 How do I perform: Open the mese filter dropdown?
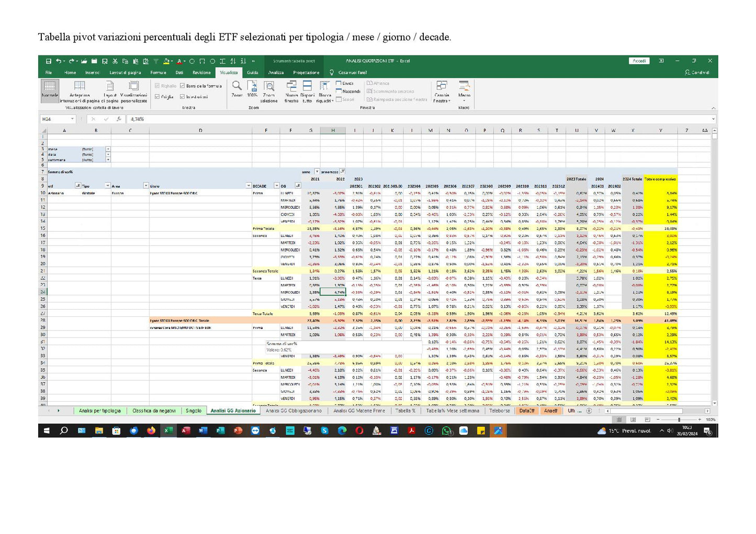coord(108,149)
